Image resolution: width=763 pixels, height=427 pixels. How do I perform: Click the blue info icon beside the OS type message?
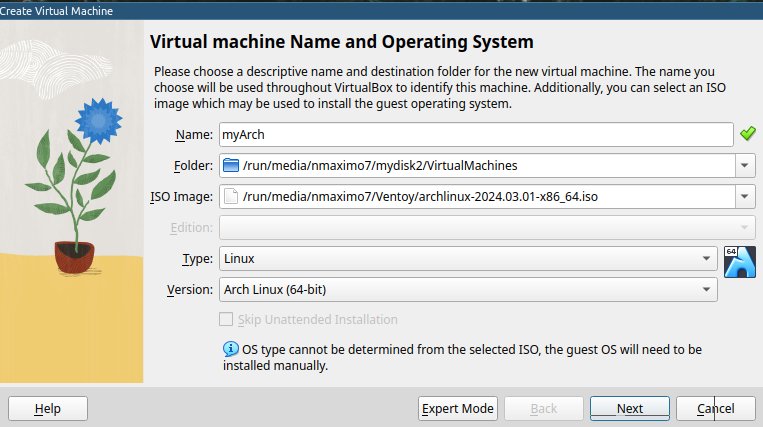tap(231, 350)
